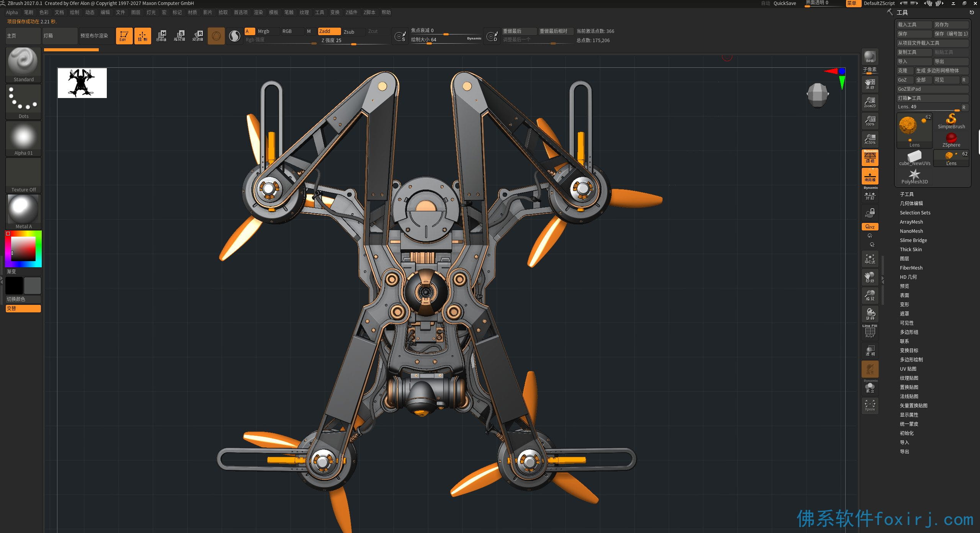This screenshot has height=533, width=980.
Task: Toggle the XYZ rotation mode button
Action: [x=870, y=227]
